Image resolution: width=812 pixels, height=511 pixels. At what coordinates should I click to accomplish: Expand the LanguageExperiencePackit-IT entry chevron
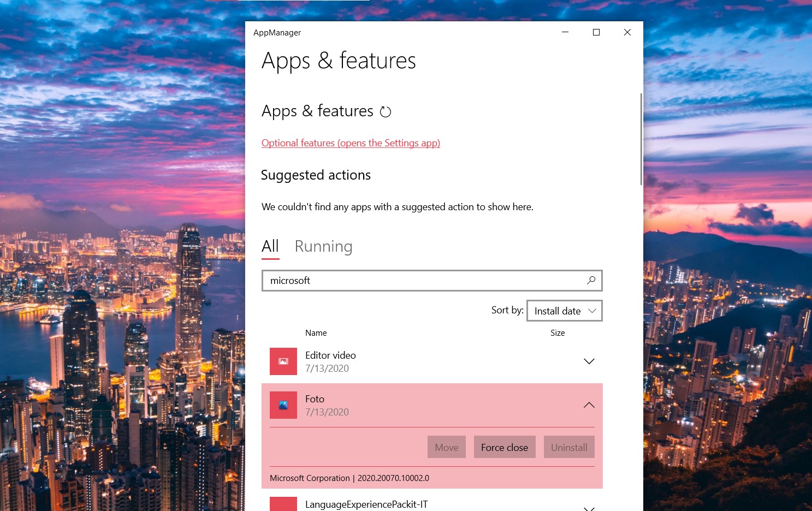click(x=589, y=508)
